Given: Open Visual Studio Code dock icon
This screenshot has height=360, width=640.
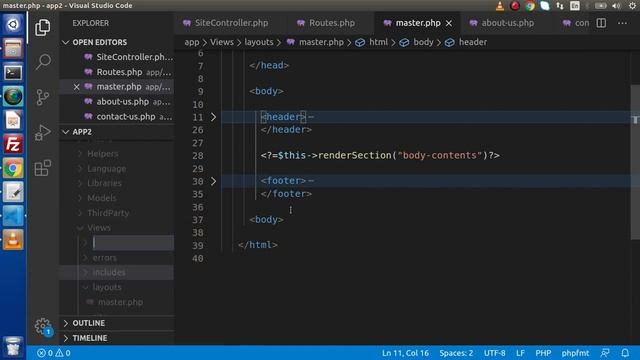Looking at the screenshot, I should point(13,216).
